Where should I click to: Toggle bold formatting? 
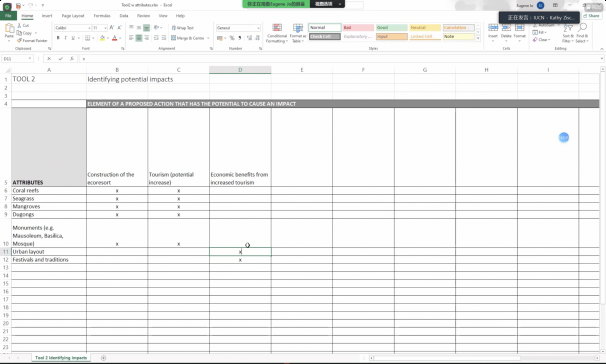pyautogui.click(x=58, y=38)
